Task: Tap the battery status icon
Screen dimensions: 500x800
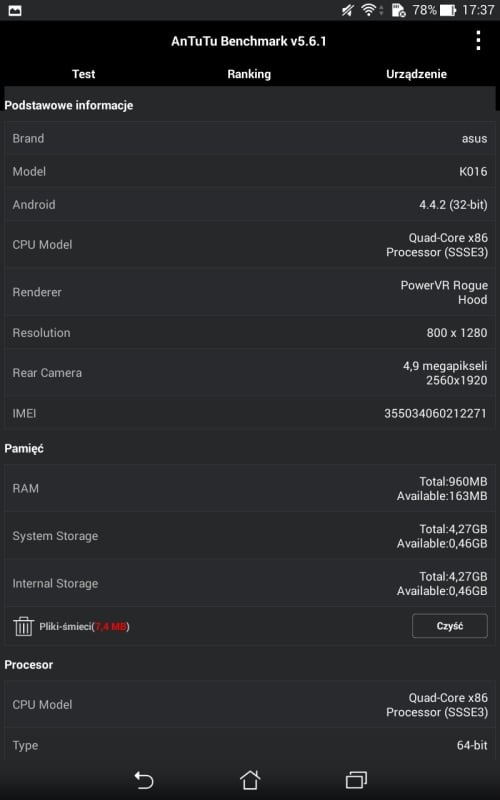Action: pos(447,10)
